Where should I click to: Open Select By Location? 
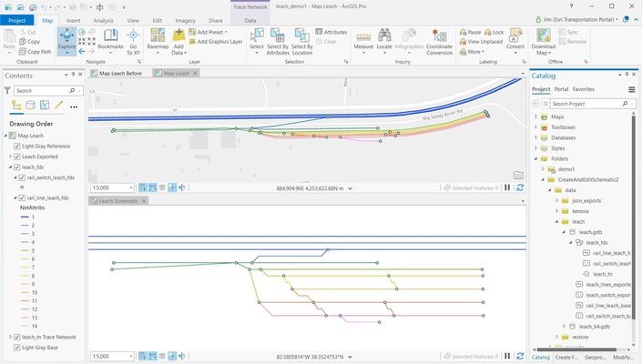(x=302, y=41)
